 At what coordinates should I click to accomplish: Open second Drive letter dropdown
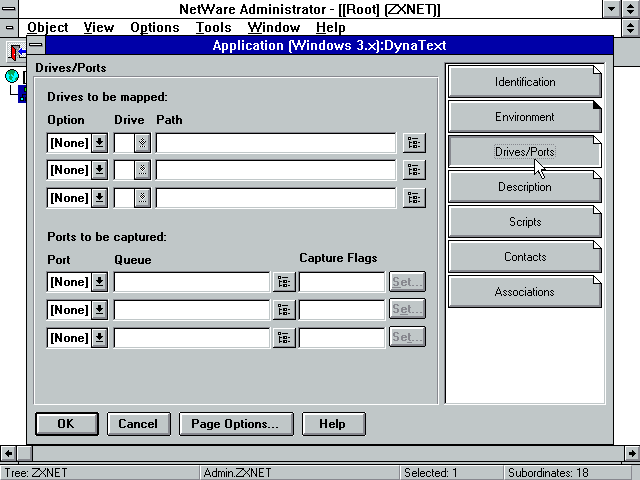point(142,170)
